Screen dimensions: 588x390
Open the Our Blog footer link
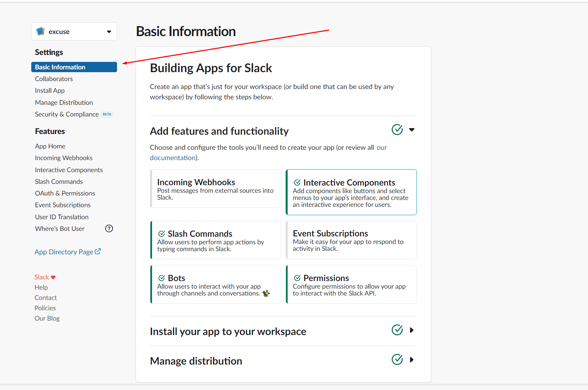(47, 318)
